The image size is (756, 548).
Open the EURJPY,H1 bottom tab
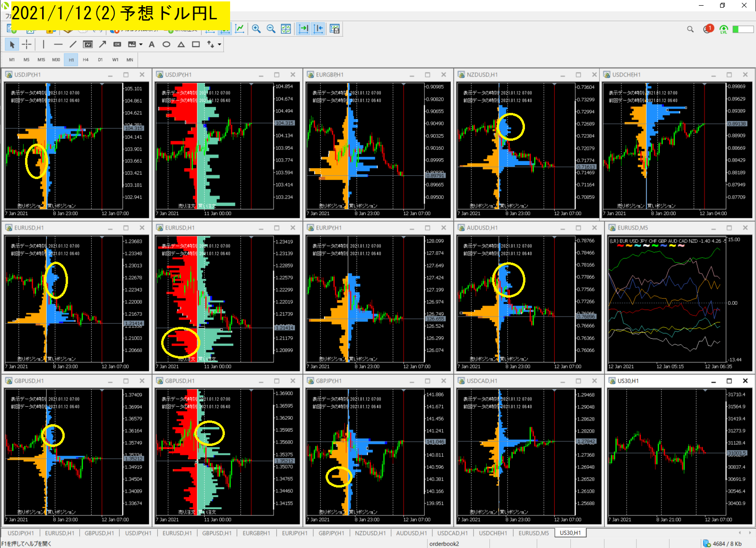[x=295, y=533]
